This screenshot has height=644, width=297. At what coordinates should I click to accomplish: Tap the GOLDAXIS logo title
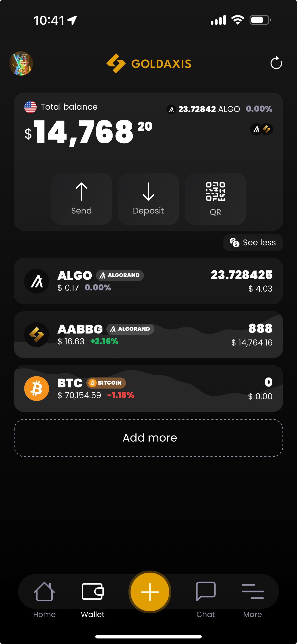coord(149,64)
